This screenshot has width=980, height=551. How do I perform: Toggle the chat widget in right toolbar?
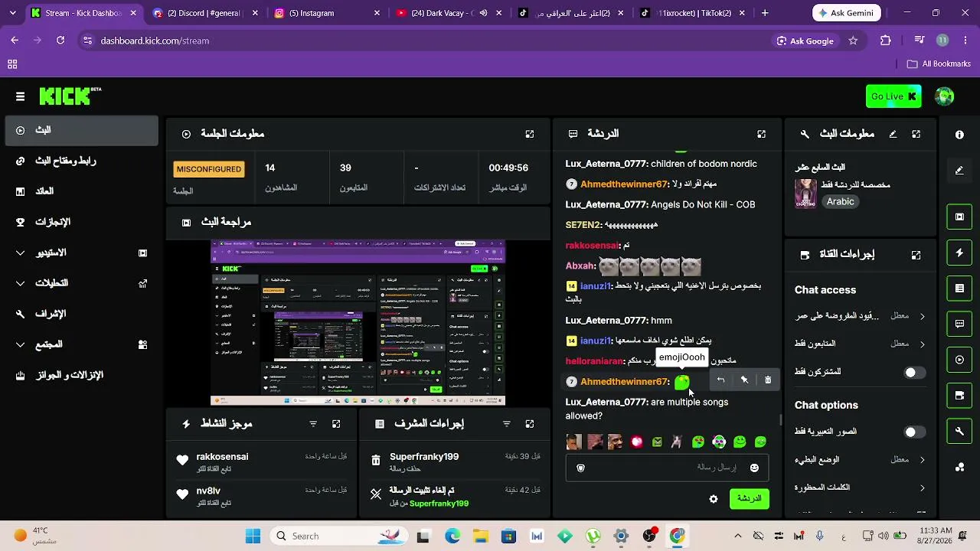960,324
